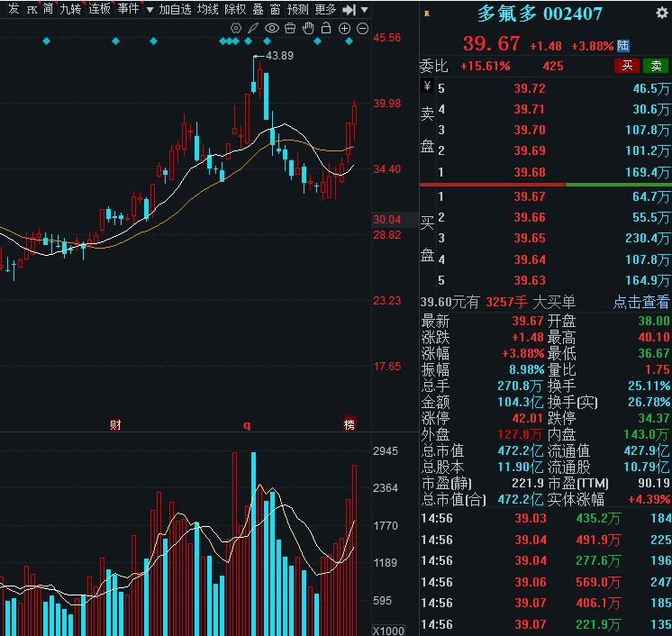Click the ¥ icon beside sell orders

(x=427, y=86)
